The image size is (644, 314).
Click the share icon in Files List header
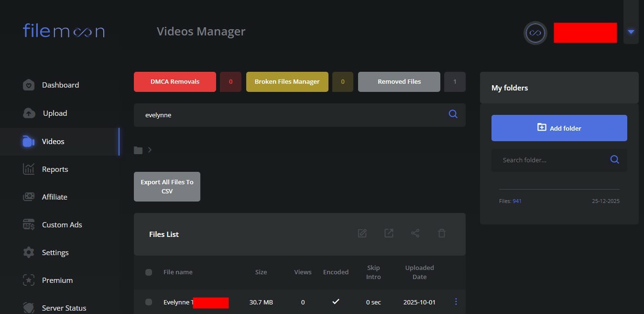coord(415,234)
